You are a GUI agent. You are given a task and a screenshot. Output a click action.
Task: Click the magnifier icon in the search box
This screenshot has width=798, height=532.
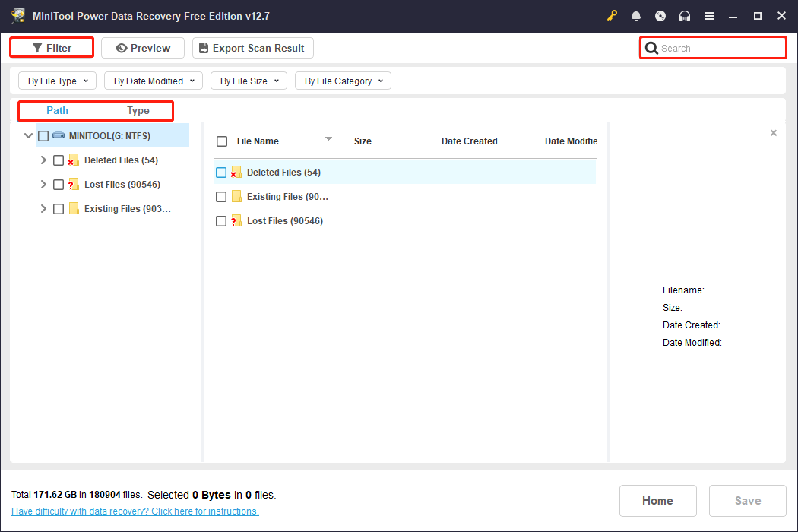tap(652, 47)
